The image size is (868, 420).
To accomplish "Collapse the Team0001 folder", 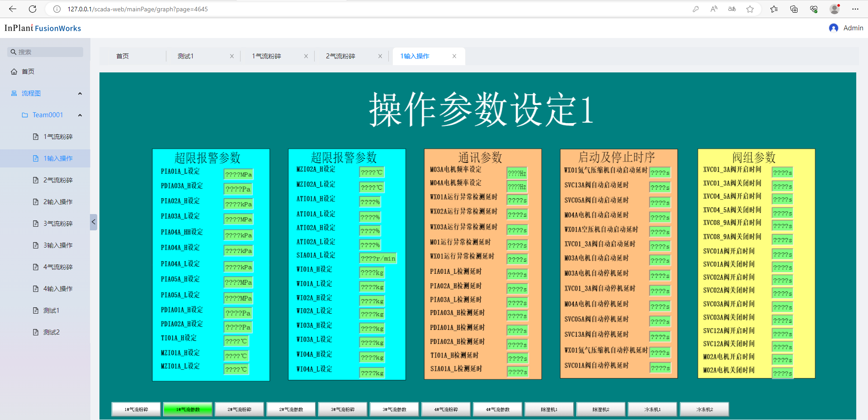I will (80, 115).
